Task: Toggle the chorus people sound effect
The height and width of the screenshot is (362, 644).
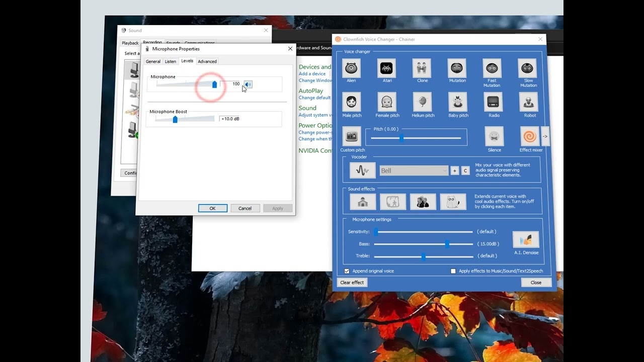Action: 423,202
